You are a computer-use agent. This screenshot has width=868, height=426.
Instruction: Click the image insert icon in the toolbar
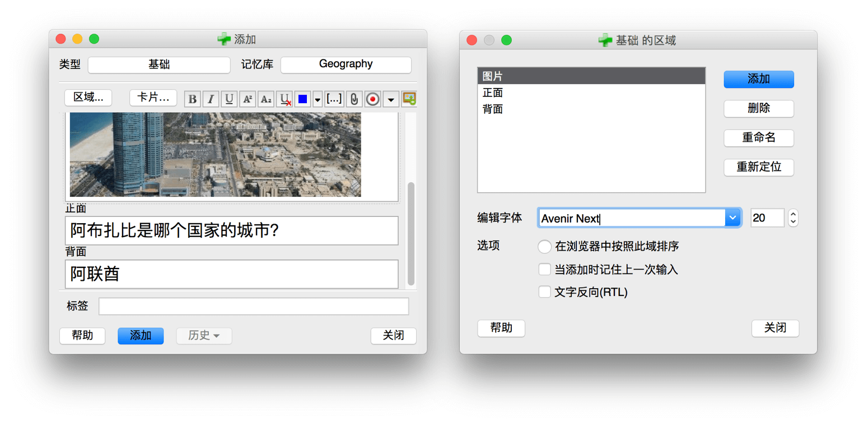tap(409, 99)
